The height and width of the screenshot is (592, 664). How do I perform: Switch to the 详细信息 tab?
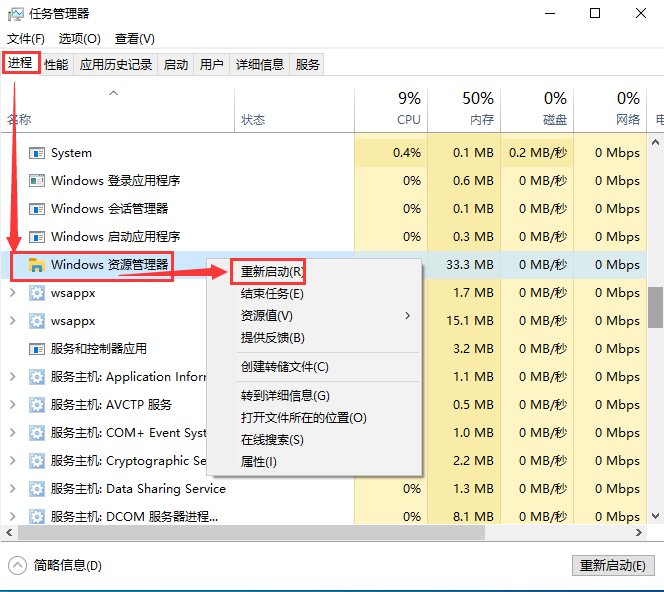(260, 64)
